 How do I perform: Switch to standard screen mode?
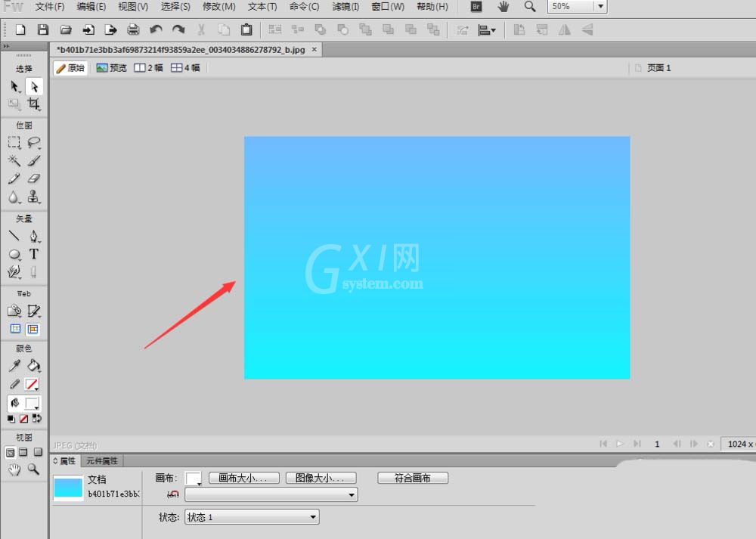coord(10,452)
